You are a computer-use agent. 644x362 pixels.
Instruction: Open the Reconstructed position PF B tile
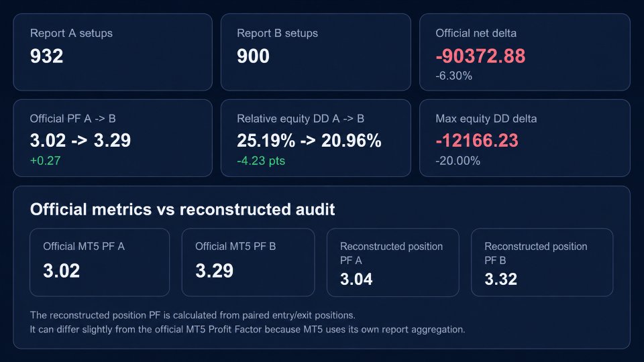coord(542,262)
